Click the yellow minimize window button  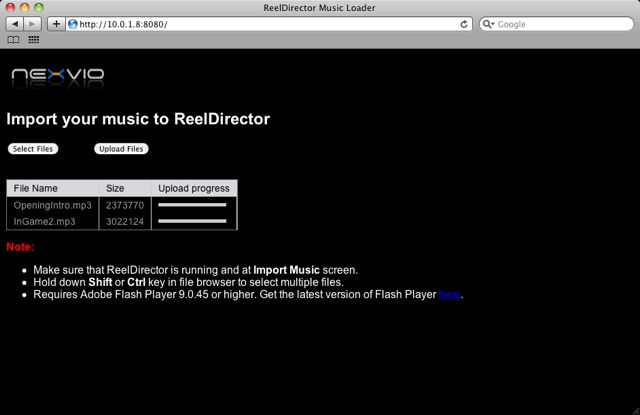pyautogui.click(x=24, y=7)
